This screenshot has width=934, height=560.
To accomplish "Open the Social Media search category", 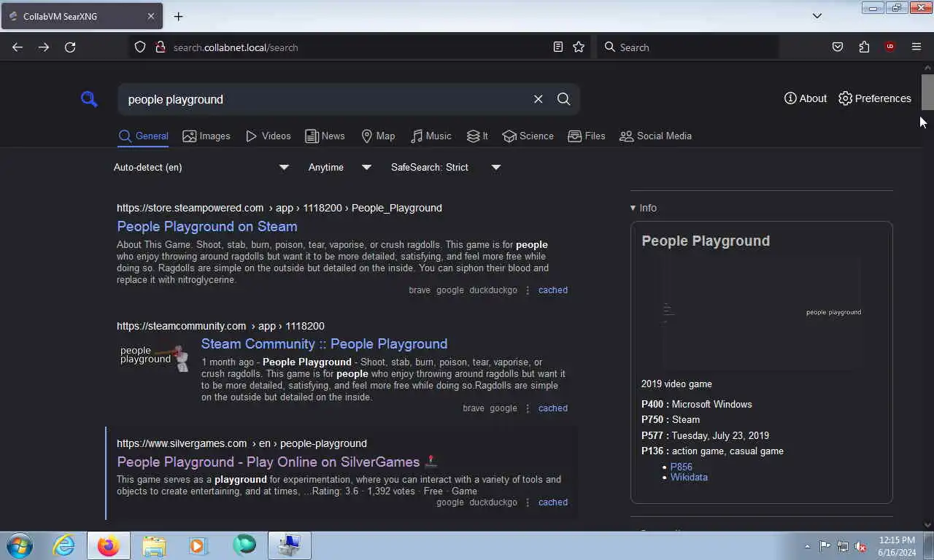I will (655, 136).
